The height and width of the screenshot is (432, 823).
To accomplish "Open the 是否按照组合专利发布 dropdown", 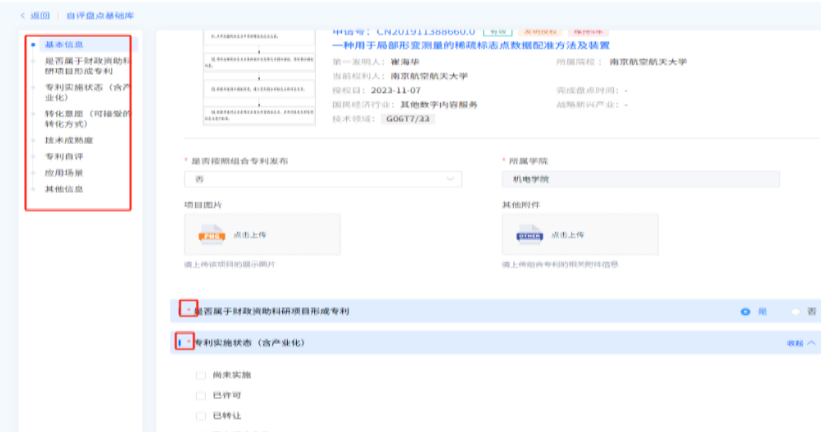I will pyautogui.click(x=323, y=180).
